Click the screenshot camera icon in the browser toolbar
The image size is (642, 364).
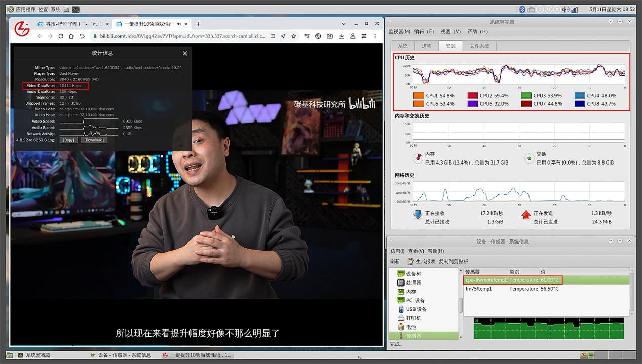pyautogui.click(x=330, y=36)
